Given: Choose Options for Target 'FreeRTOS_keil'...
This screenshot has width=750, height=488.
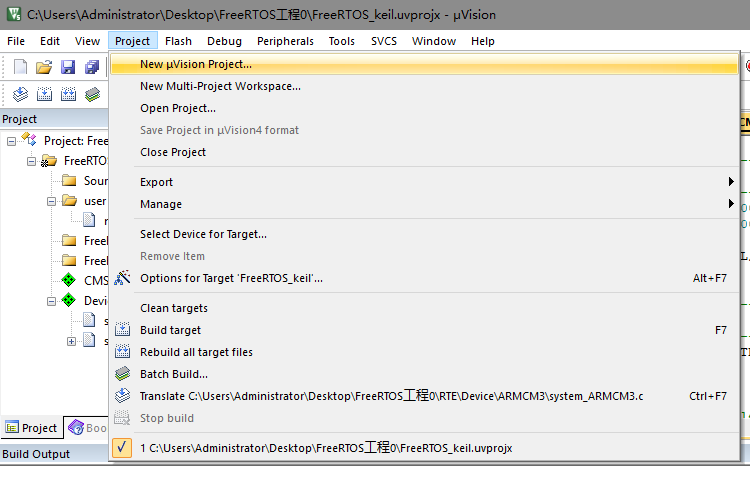Looking at the screenshot, I should (425, 278).
